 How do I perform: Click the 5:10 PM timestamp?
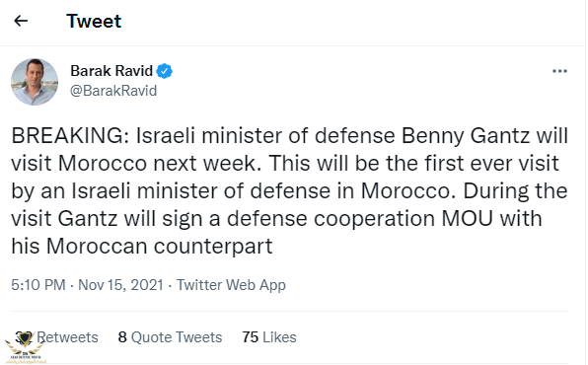[x=37, y=285]
